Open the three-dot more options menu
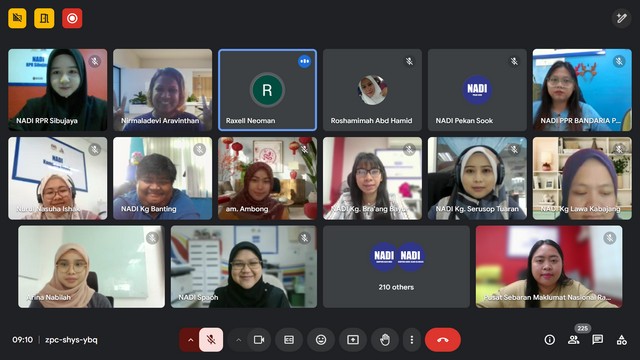The image size is (640, 360). coord(411,340)
